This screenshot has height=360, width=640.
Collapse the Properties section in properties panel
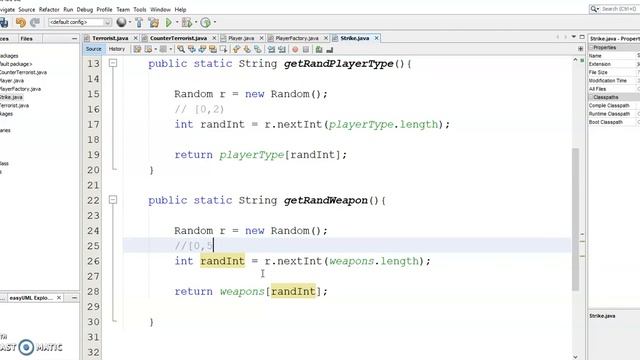tap(591, 47)
